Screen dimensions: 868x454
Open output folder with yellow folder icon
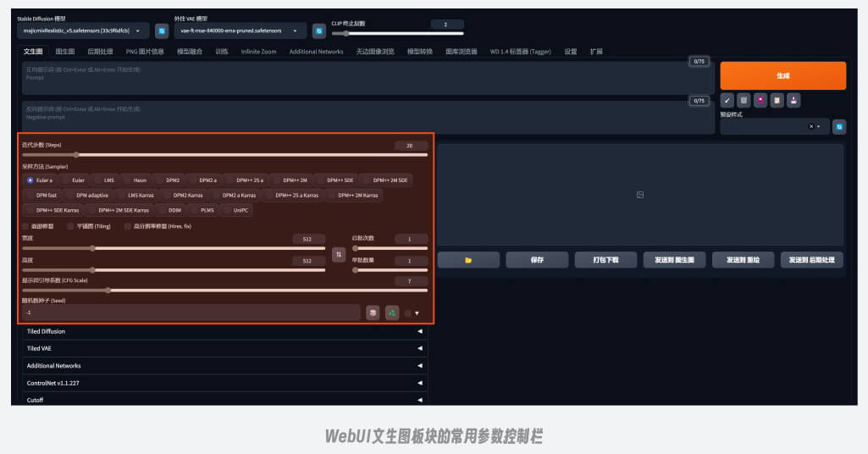coord(468,260)
